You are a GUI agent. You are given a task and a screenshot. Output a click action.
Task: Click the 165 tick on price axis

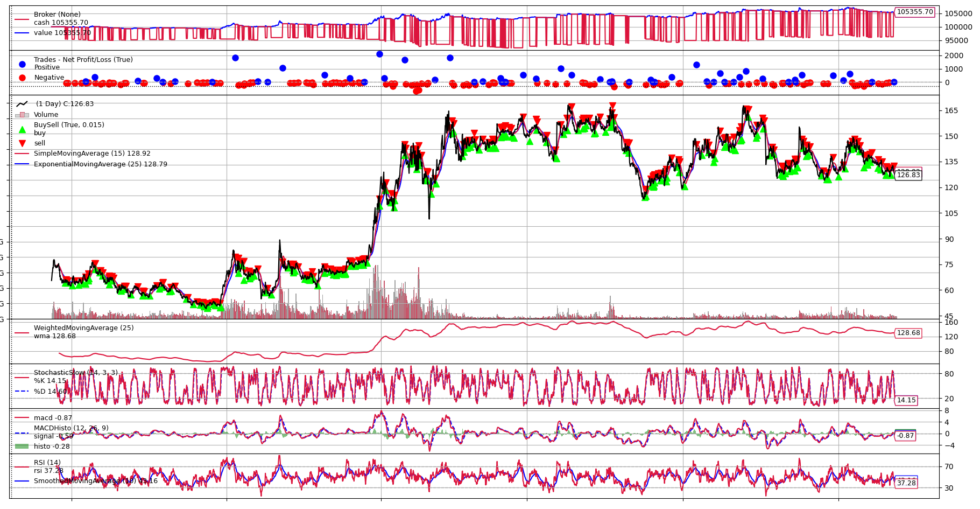[x=951, y=110]
